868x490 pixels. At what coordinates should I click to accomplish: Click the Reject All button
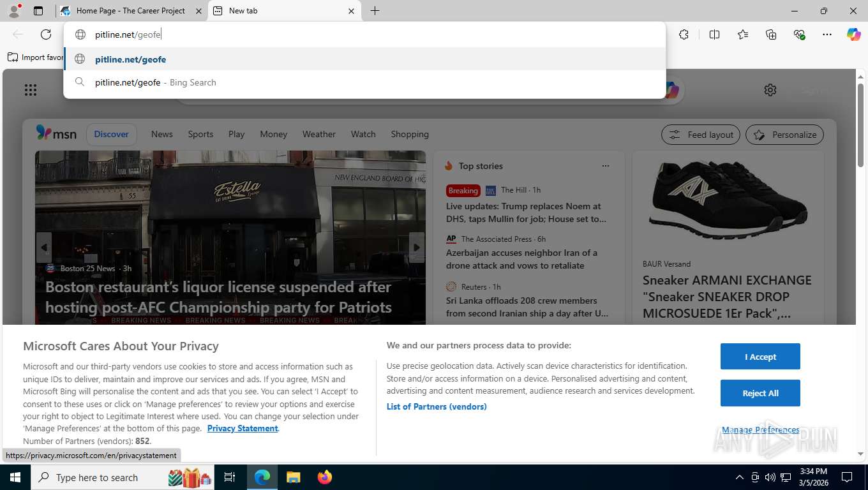(x=760, y=393)
